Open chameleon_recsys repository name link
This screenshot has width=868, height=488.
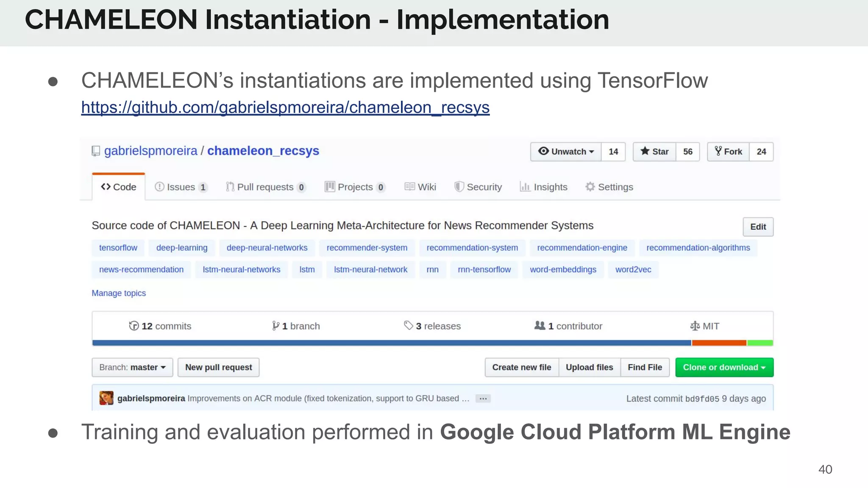[x=263, y=151]
